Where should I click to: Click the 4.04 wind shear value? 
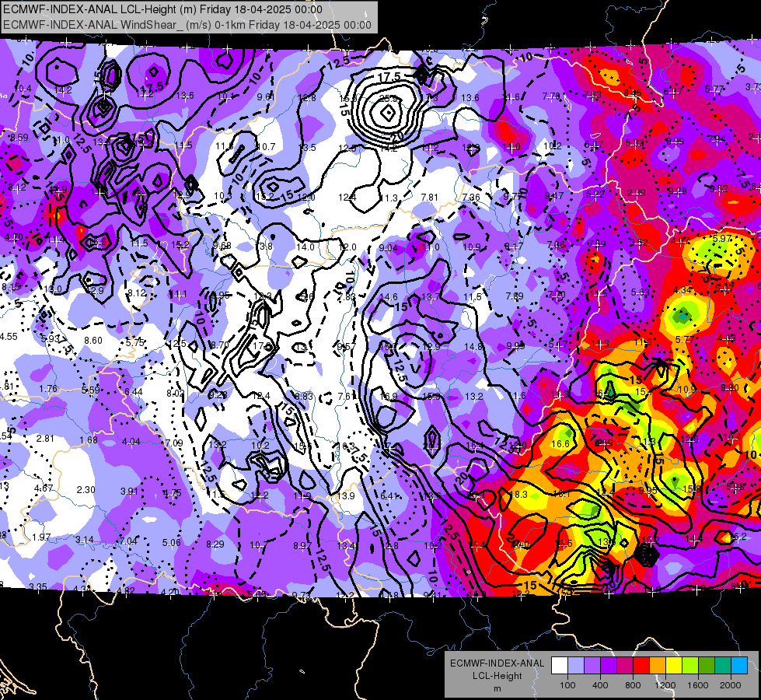pyautogui.click(x=131, y=442)
